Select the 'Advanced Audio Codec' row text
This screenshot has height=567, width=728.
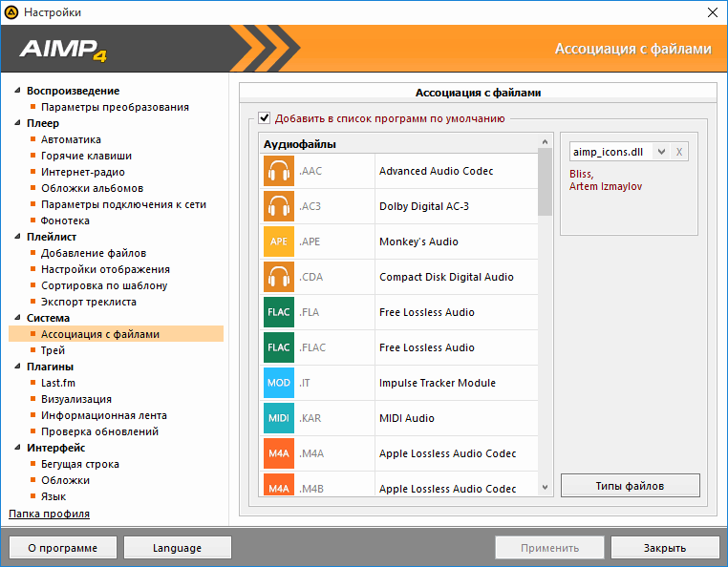click(436, 171)
